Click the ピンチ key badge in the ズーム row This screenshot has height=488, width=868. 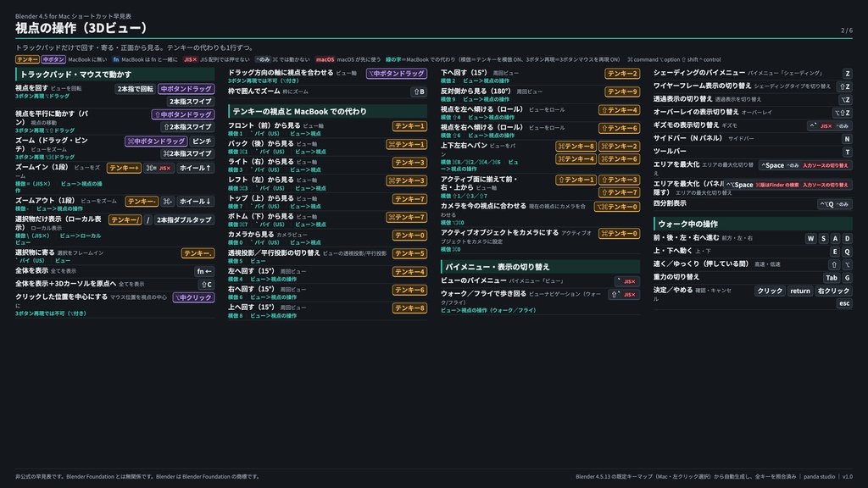[x=202, y=141]
